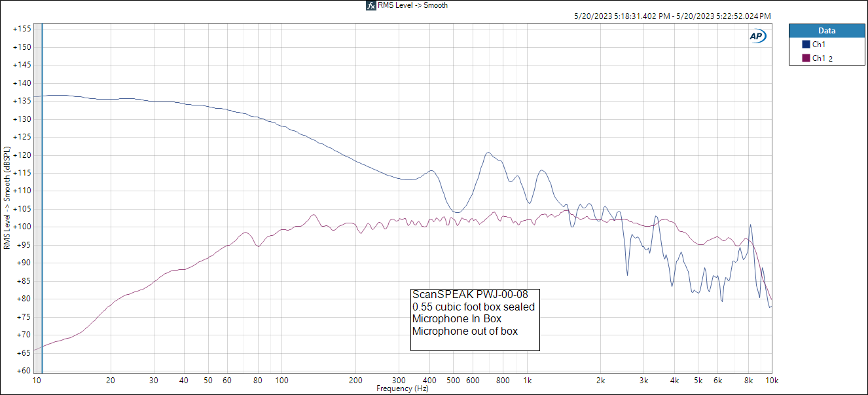Click the '0.55 cubic foot box sealed' annotation
Image resolution: width=868 pixels, height=395 pixels.
tap(473, 307)
